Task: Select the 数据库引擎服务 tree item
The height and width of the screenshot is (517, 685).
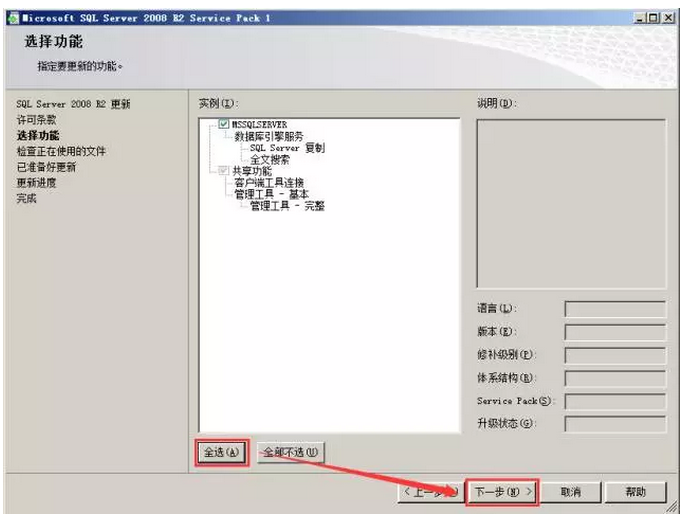Action: [x=269, y=136]
